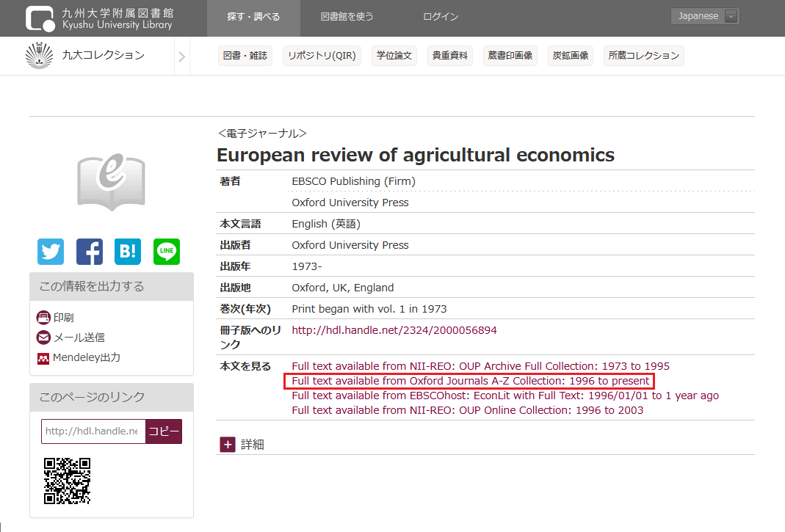Click Print began with vol. 1 in 1973
The width and height of the screenshot is (785, 532).
pos(369,309)
